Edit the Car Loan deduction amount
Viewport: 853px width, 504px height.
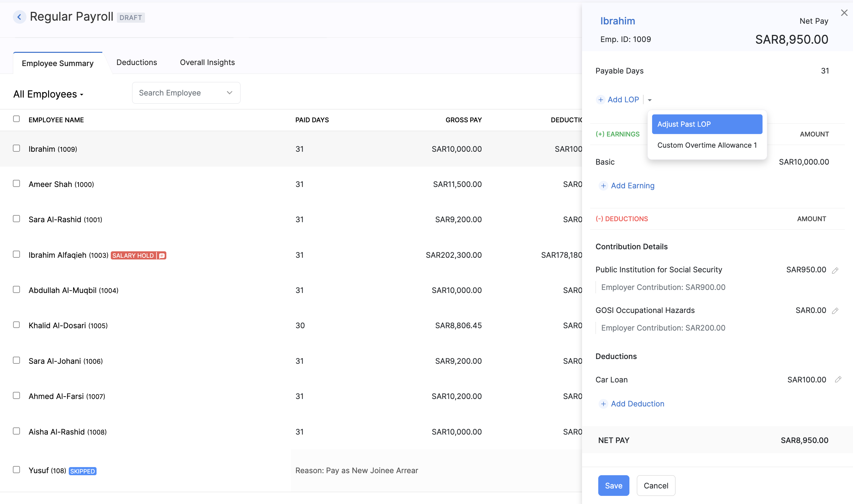click(838, 380)
